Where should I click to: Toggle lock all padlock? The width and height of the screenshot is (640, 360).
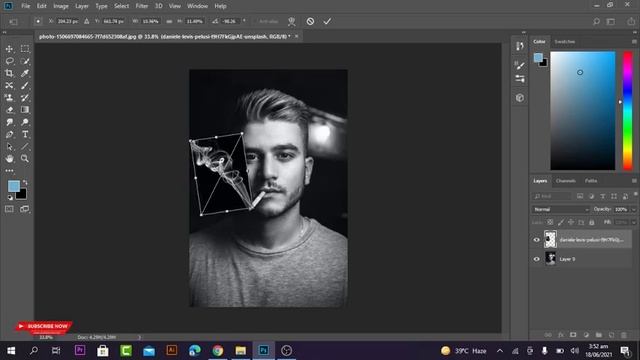click(591, 222)
